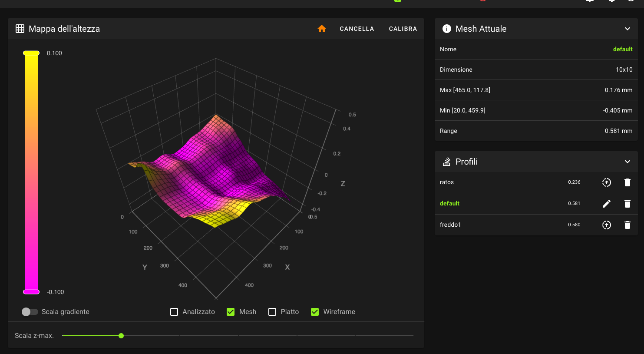Screen dimensions: 644x354
Task: Edit the default profile with pencil icon
Action: tap(607, 204)
